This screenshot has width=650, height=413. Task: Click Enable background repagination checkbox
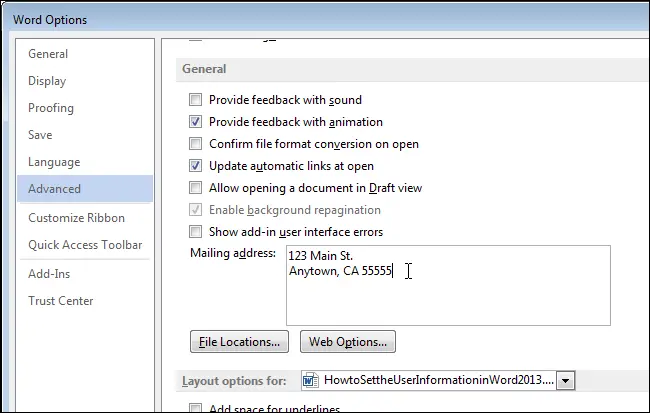tap(195, 209)
